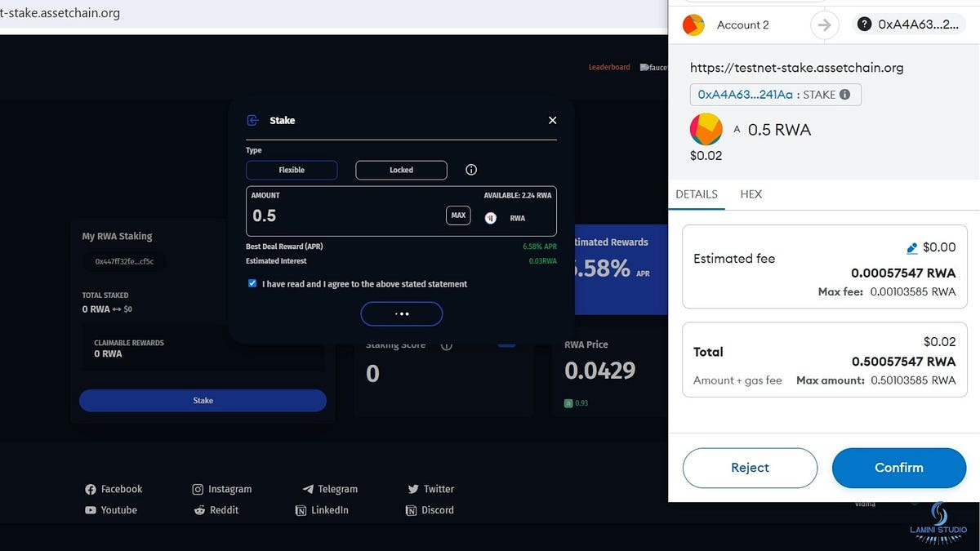Open the Facebook social icon link
The width and height of the screenshot is (980, 551).
pyautogui.click(x=91, y=489)
